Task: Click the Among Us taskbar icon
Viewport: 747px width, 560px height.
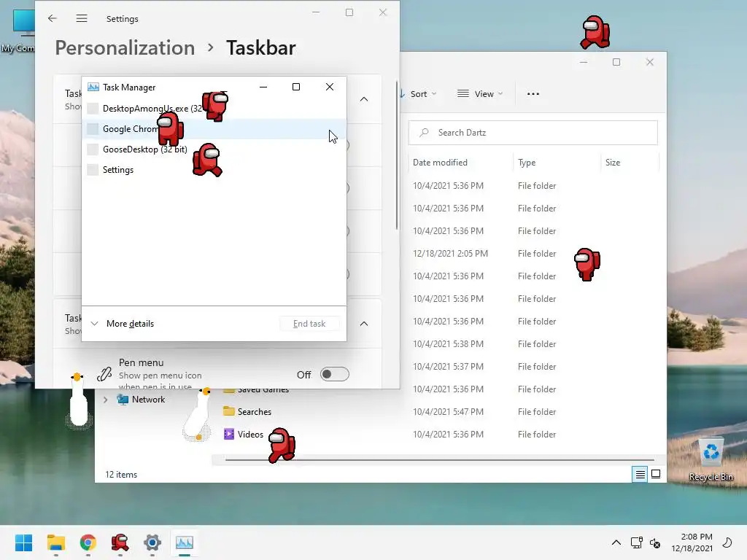Action: pyautogui.click(x=120, y=542)
